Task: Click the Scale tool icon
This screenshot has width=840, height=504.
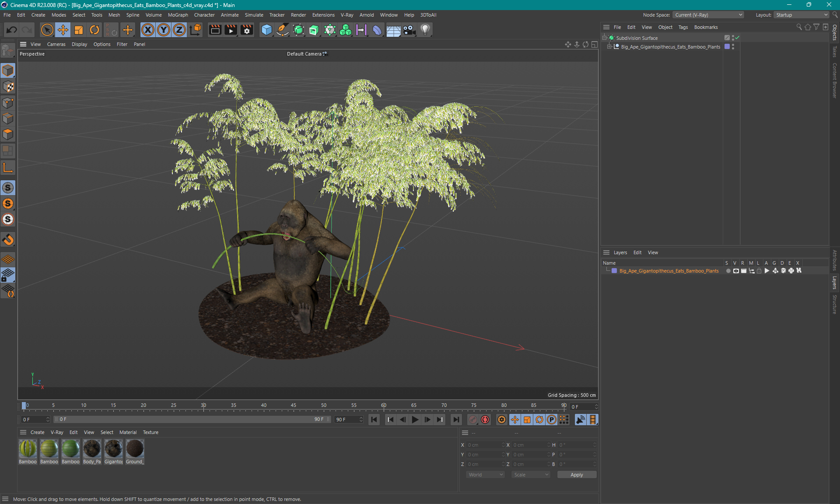Action: pos(79,30)
